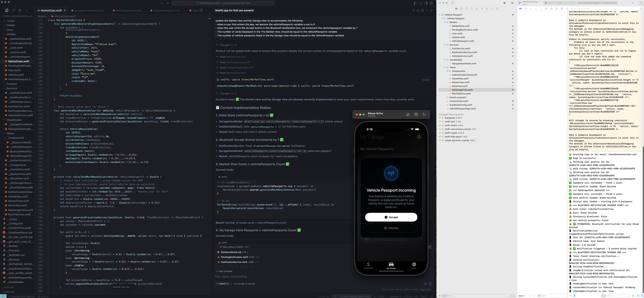Toggle breakpoints in Xcode debug bar

tap(520, 8)
